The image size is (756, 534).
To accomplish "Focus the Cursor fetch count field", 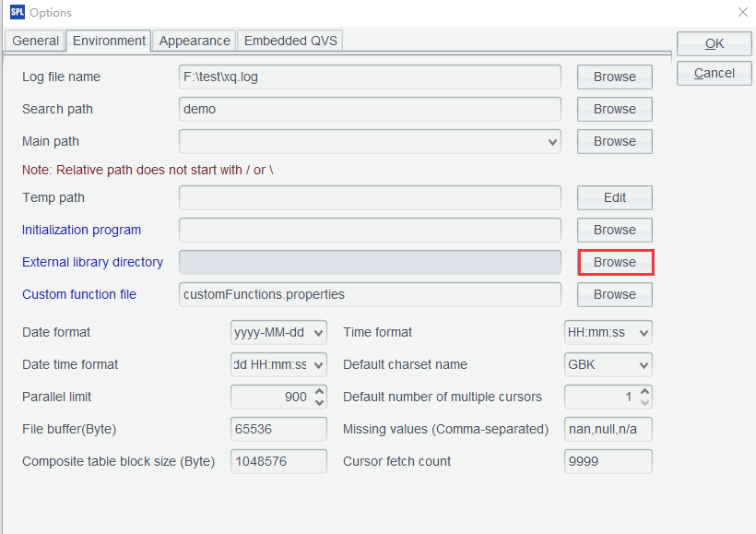I will [608, 461].
